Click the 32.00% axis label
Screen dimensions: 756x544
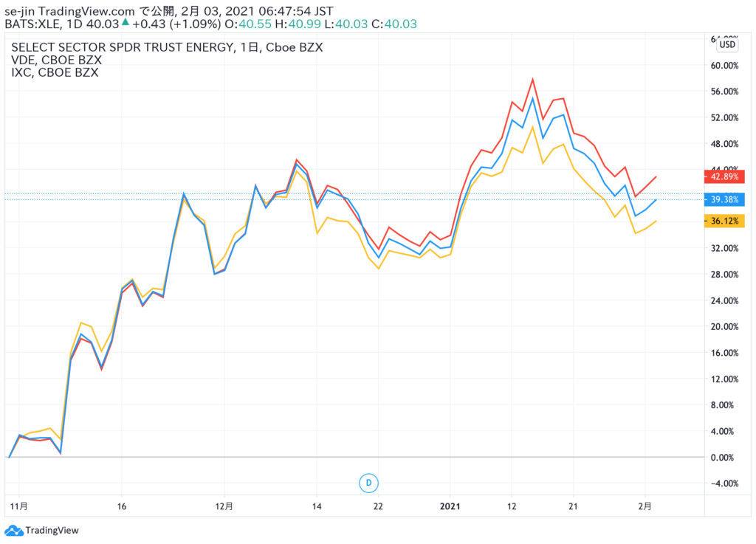pos(724,248)
